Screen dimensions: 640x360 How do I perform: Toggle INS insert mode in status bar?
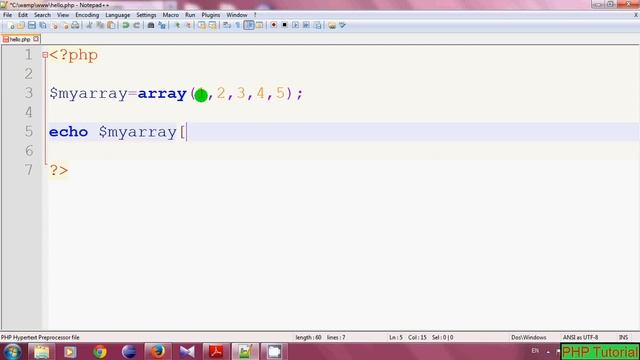click(623, 338)
